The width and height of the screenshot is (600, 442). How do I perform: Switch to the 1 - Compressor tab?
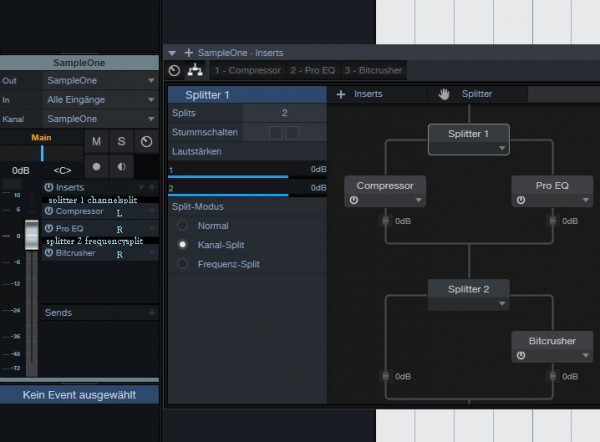pos(248,70)
